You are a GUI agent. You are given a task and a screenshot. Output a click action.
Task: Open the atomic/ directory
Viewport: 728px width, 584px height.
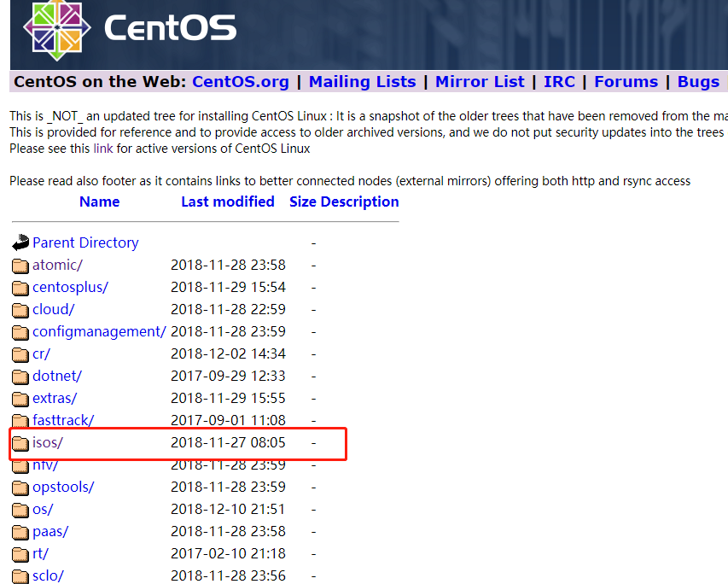pyautogui.click(x=57, y=265)
